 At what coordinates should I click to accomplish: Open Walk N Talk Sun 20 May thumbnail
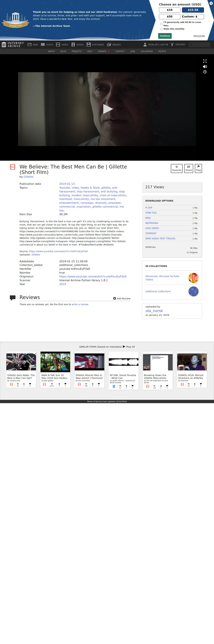point(55,362)
